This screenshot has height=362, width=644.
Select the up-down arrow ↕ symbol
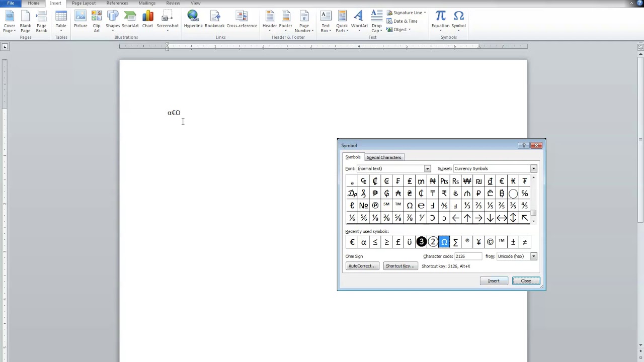pyautogui.click(x=513, y=218)
